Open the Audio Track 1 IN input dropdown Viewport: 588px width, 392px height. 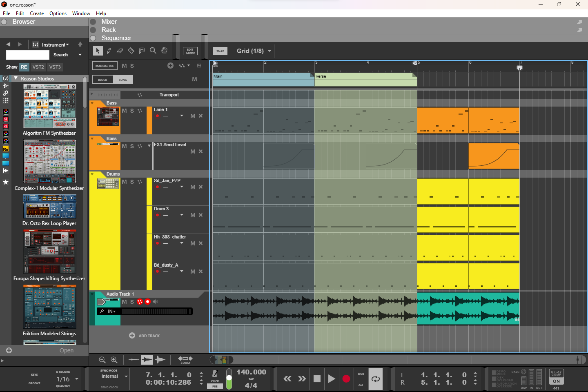(x=112, y=312)
